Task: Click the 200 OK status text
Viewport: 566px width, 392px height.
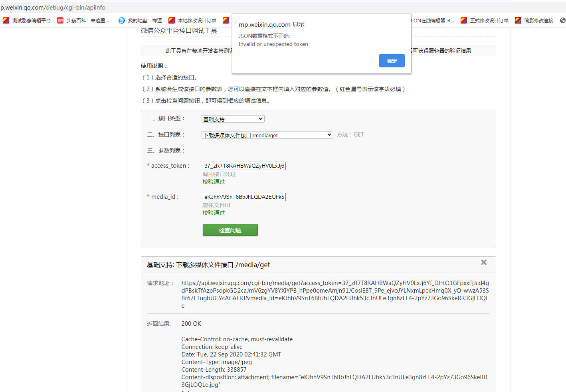Action: pos(191,324)
